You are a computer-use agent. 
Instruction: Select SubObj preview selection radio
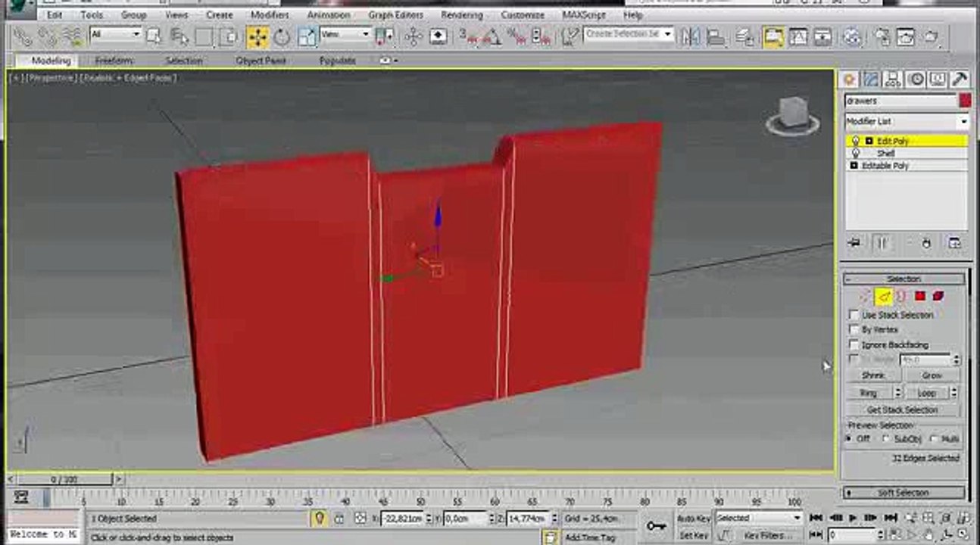click(x=886, y=439)
